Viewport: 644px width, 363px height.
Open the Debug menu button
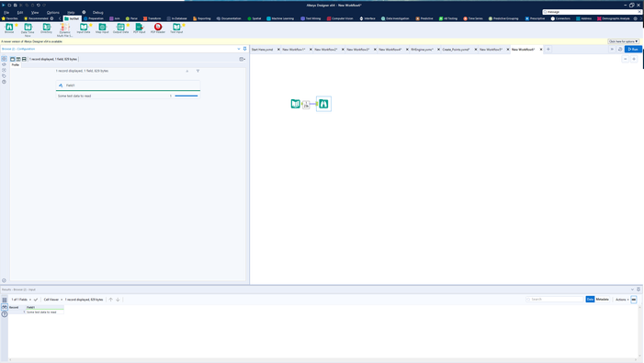97,12
